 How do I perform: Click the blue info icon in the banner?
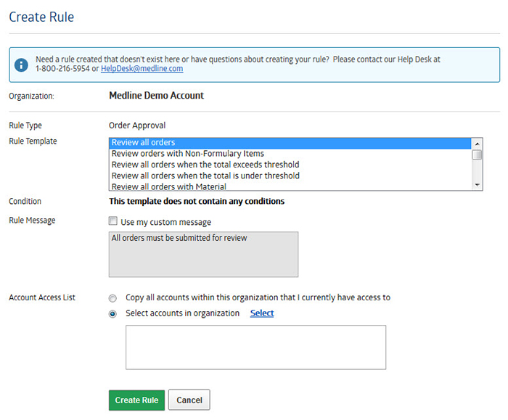tap(21, 65)
